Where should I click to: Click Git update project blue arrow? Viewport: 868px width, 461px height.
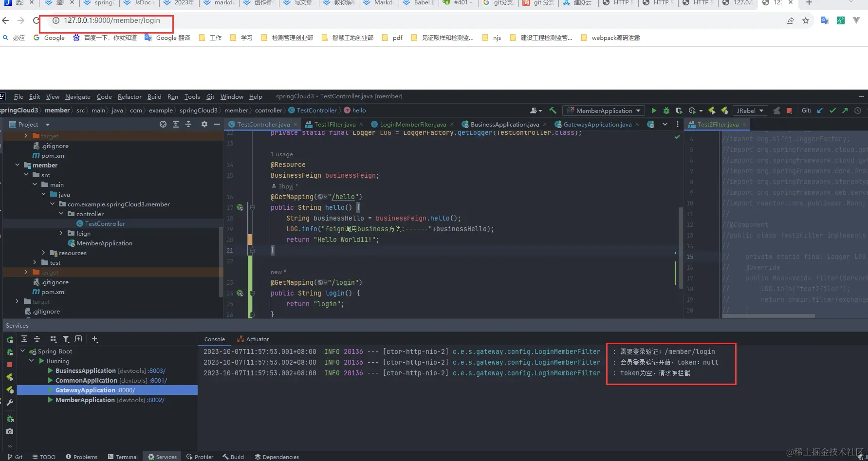[820, 111]
